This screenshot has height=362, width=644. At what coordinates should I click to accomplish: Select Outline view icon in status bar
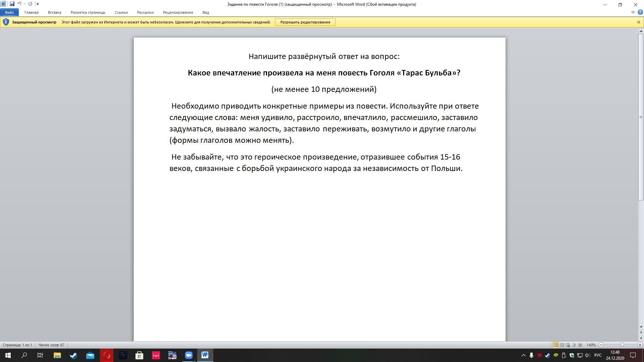coord(574,345)
